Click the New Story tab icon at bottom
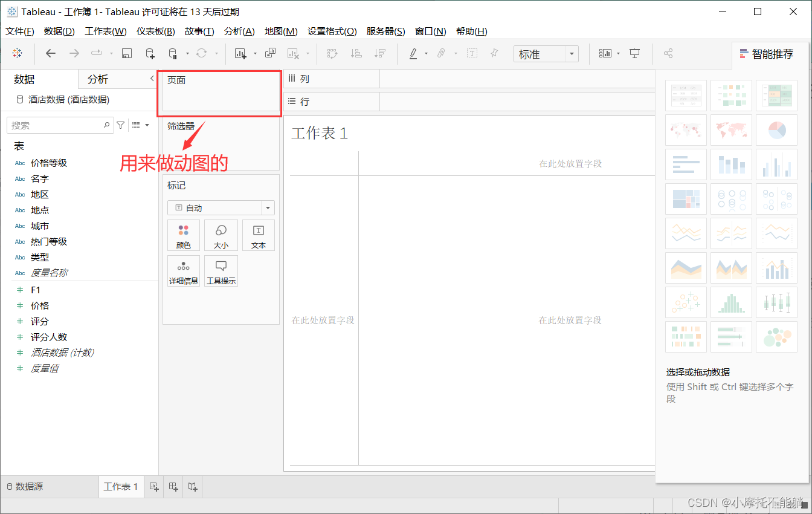This screenshot has width=812, height=514. (193, 486)
